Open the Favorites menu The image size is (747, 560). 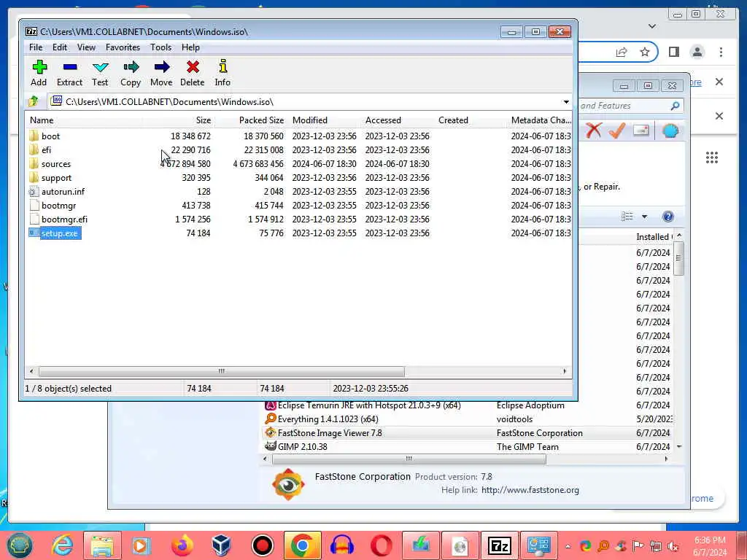click(x=123, y=47)
